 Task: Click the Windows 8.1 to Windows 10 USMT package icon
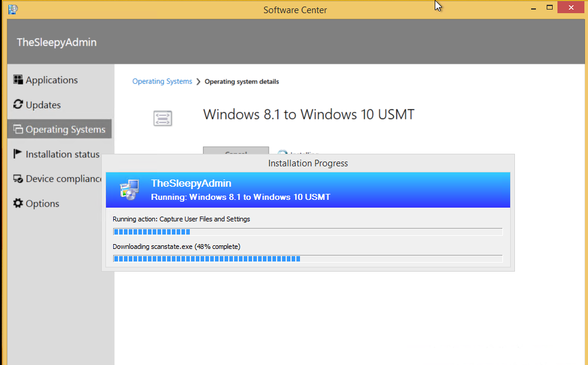pyautogui.click(x=162, y=117)
